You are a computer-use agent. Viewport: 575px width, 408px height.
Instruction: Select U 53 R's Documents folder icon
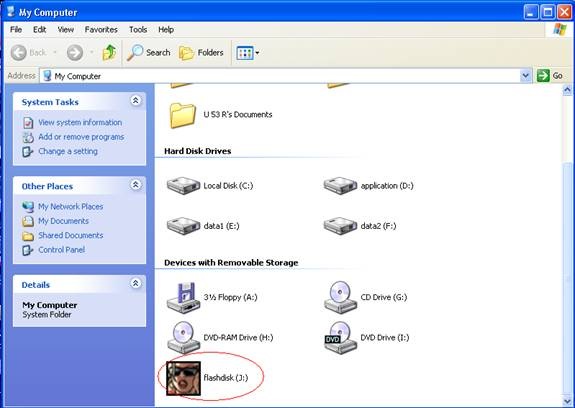pyautogui.click(x=183, y=115)
